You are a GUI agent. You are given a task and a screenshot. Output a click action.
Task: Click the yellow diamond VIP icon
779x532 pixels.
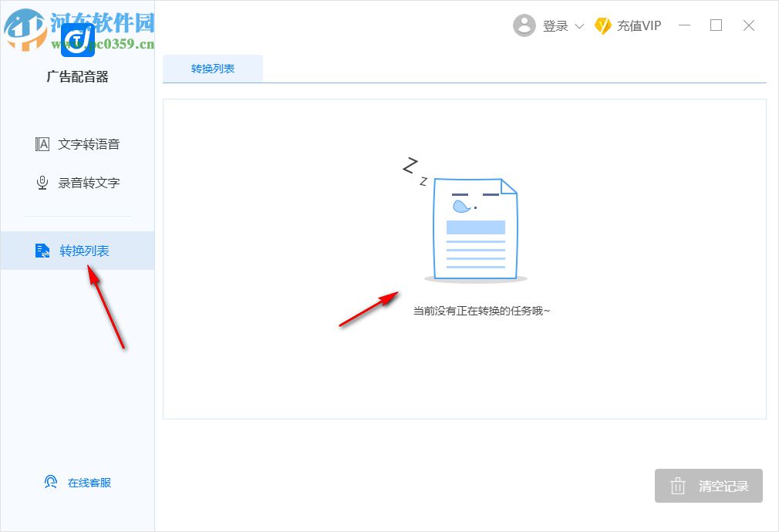pos(601,25)
